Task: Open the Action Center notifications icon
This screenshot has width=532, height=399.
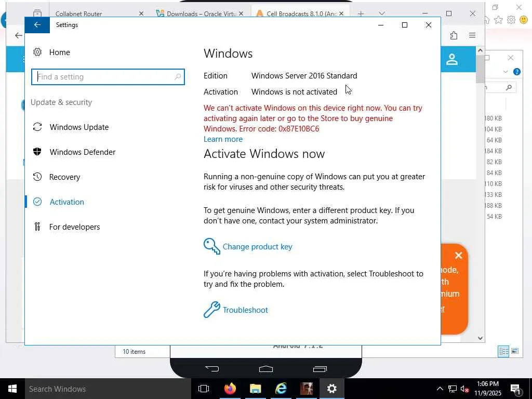Action: [x=516, y=390]
